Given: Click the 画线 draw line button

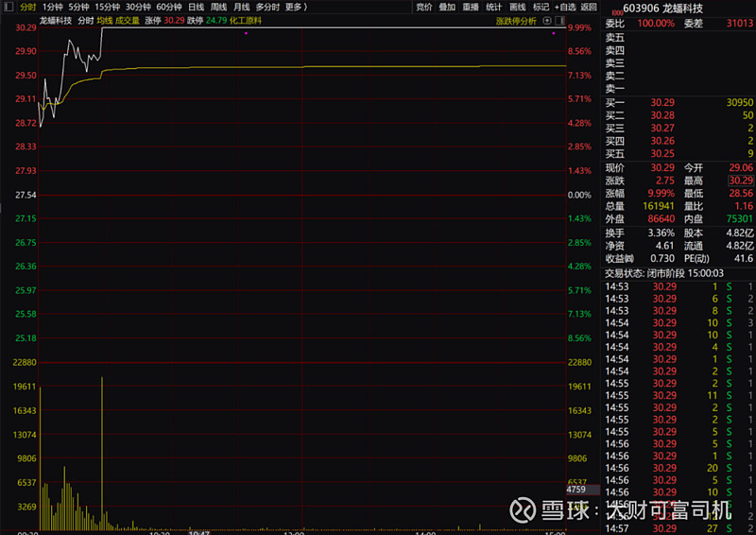Looking at the screenshot, I should click(x=517, y=7).
